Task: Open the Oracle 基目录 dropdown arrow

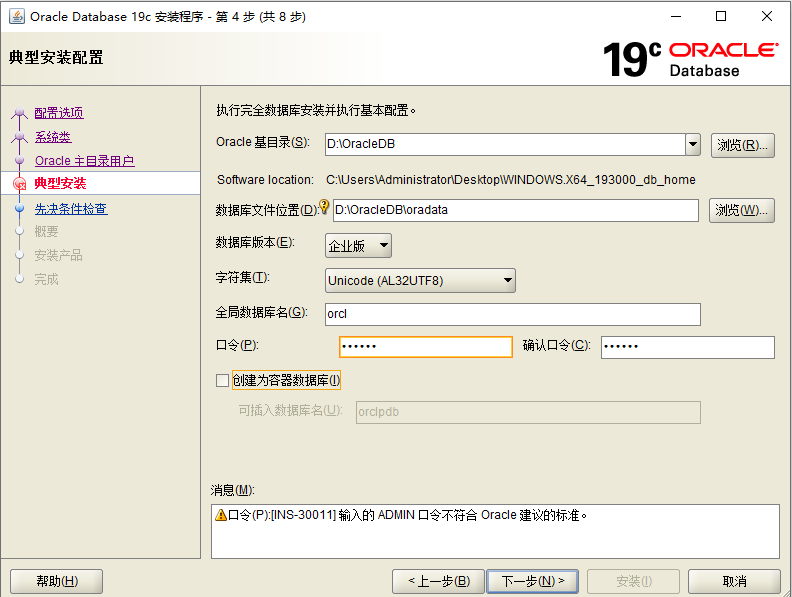Action: point(692,144)
